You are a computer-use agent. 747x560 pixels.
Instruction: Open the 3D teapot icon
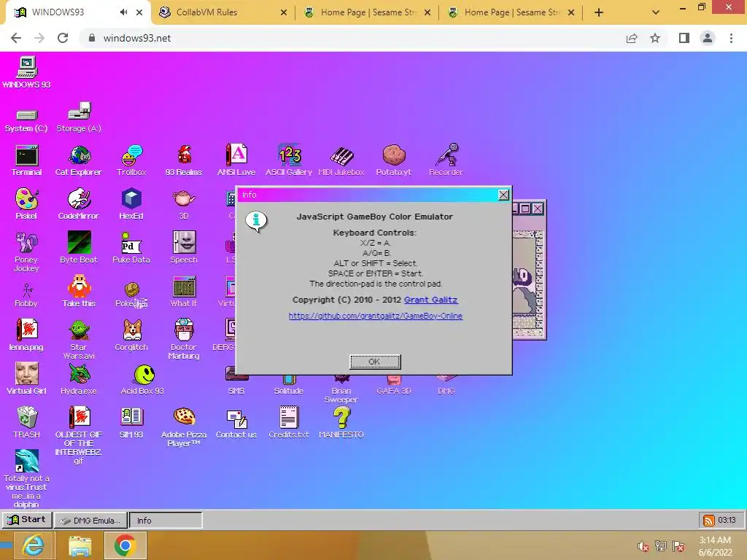pyautogui.click(x=184, y=204)
